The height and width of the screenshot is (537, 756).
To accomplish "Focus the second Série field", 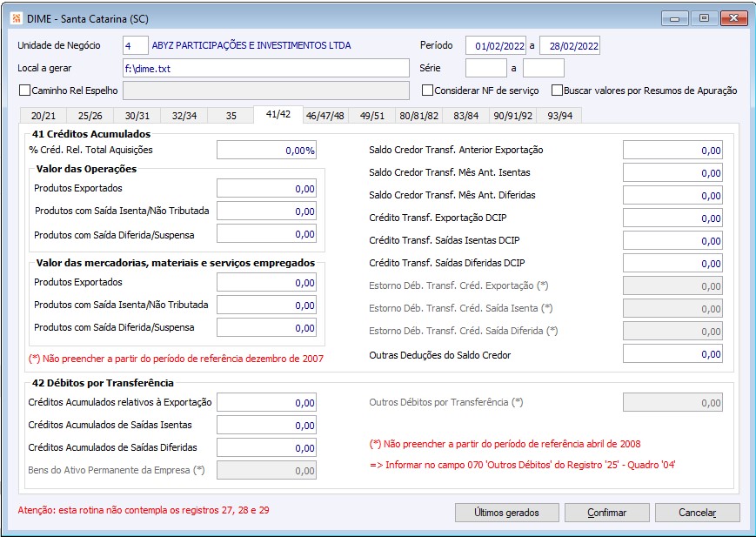I will click(x=544, y=68).
